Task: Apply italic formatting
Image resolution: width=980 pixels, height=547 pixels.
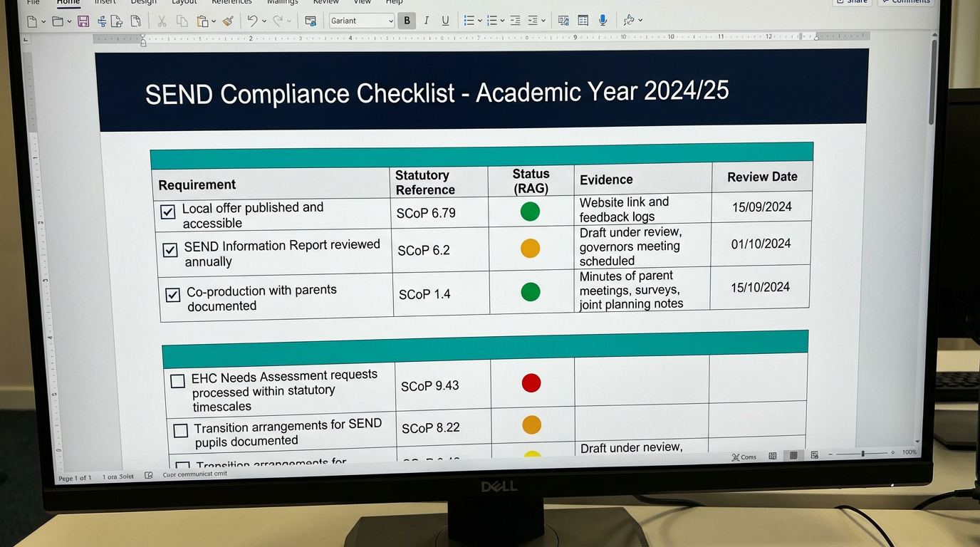Action: coord(426,21)
